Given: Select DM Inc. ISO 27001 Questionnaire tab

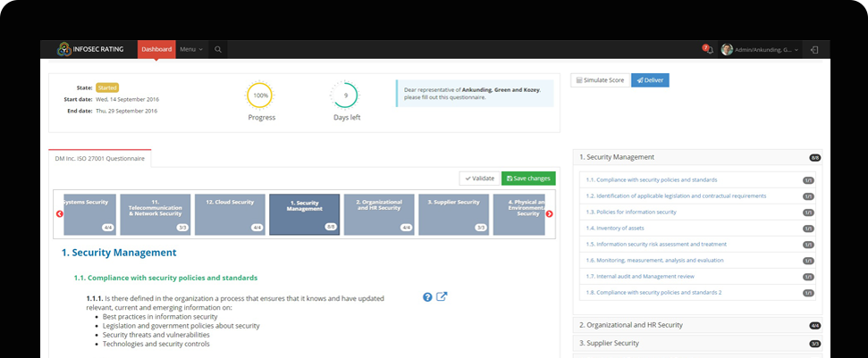Looking at the screenshot, I should (x=99, y=159).
